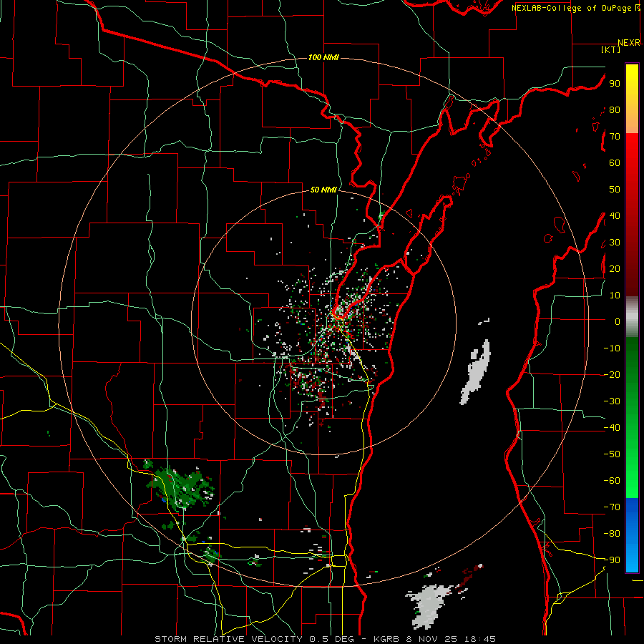644x644 pixels.
Task: Select the 30 value on velocity scale
Action: point(615,243)
